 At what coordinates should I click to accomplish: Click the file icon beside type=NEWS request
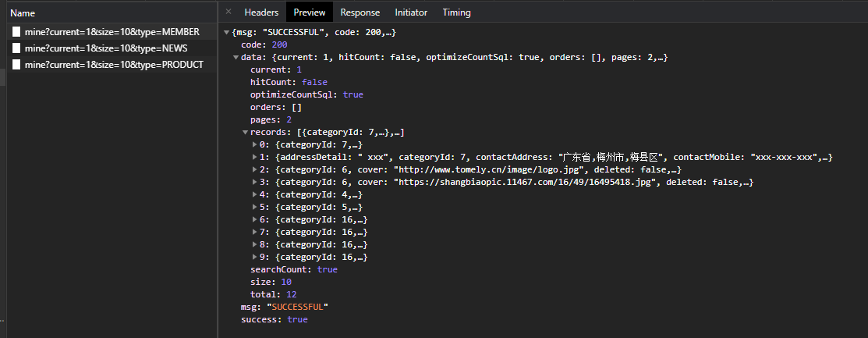[x=16, y=48]
